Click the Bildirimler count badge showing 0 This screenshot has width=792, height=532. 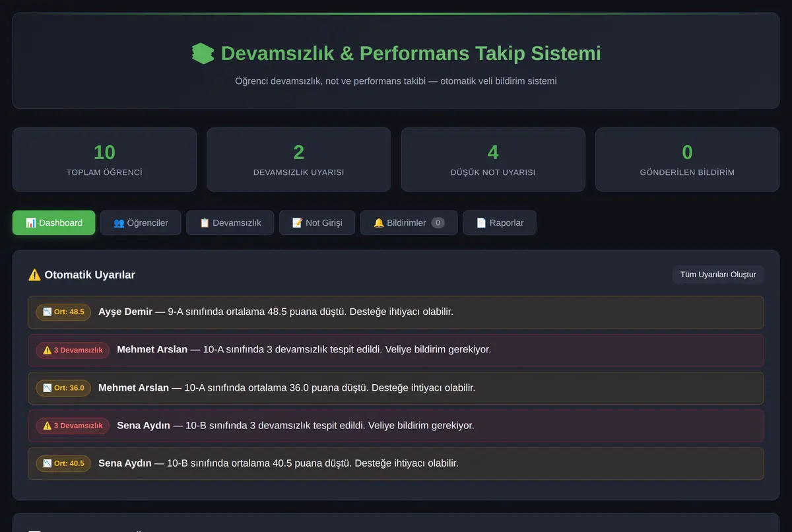(438, 223)
